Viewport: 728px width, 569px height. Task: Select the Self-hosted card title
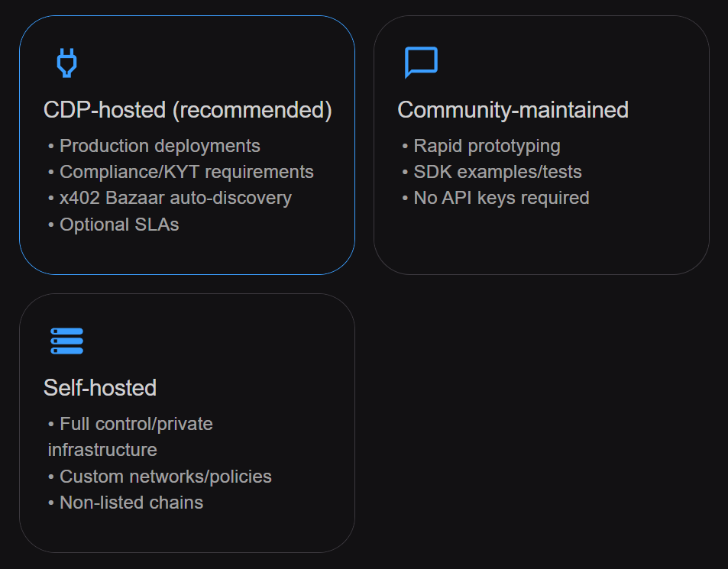coord(100,388)
